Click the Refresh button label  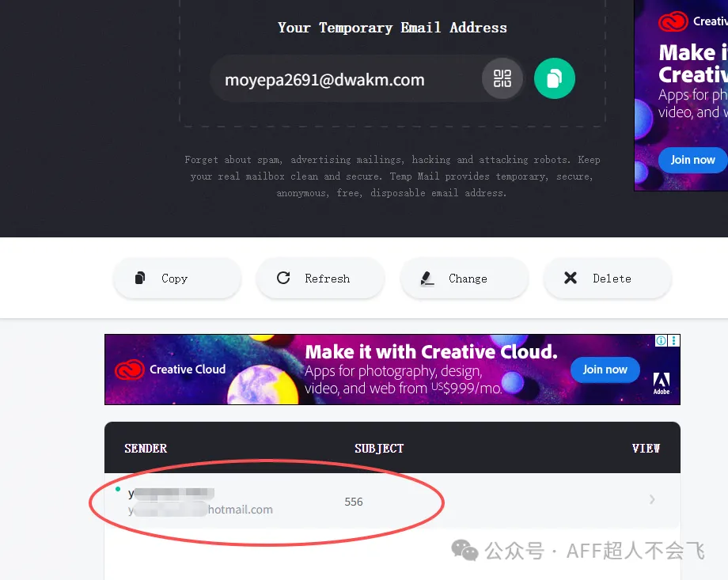click(x=328, y=279)
